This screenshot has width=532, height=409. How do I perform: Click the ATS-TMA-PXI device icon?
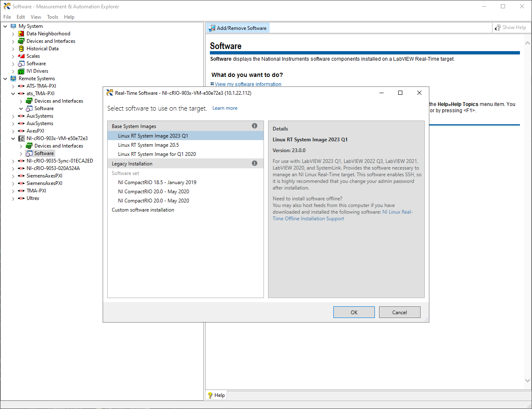coord(21,86)
